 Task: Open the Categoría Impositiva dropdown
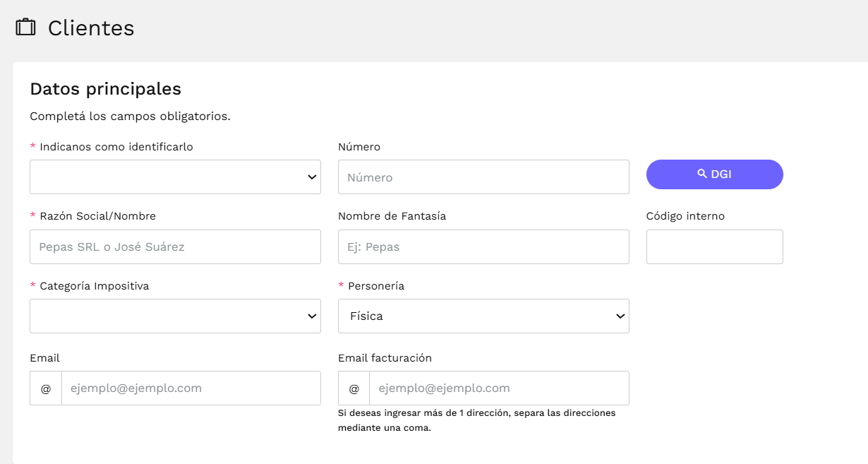tap(175, 316)
